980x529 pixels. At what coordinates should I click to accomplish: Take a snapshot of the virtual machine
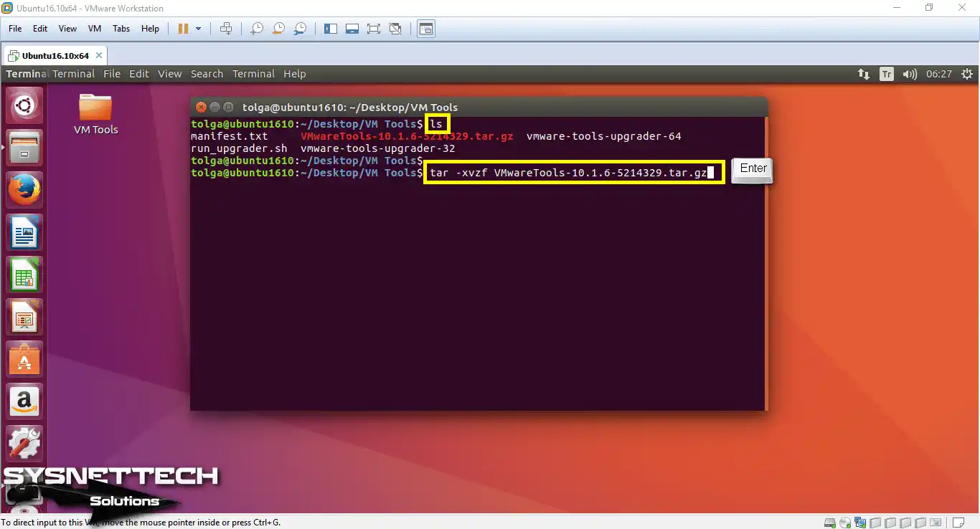point(256,29)
